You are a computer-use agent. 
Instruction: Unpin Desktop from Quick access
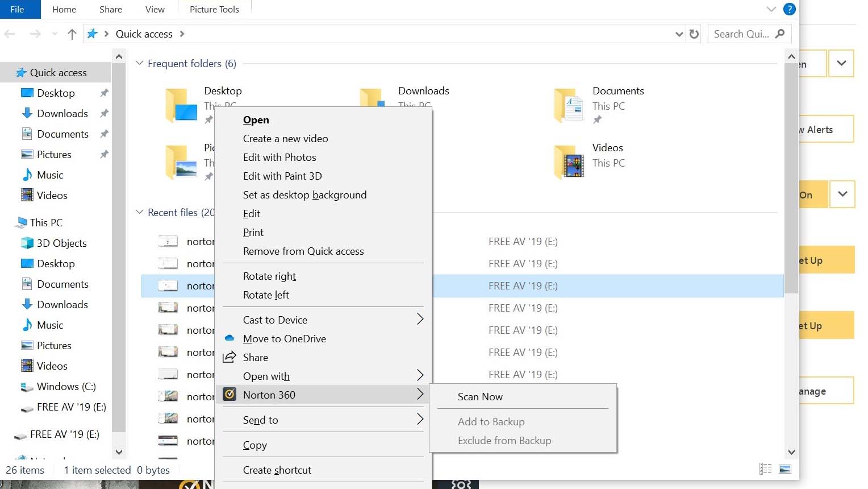point(103,93)
